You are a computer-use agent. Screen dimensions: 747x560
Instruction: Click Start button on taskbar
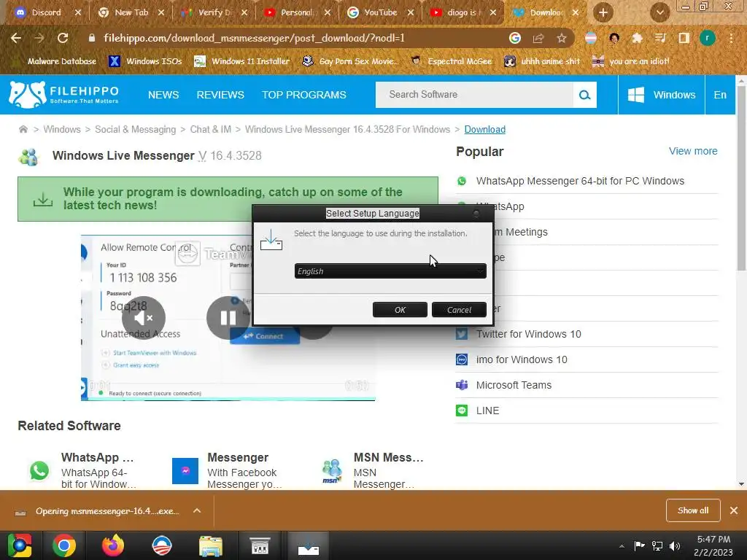coord(20,545)
